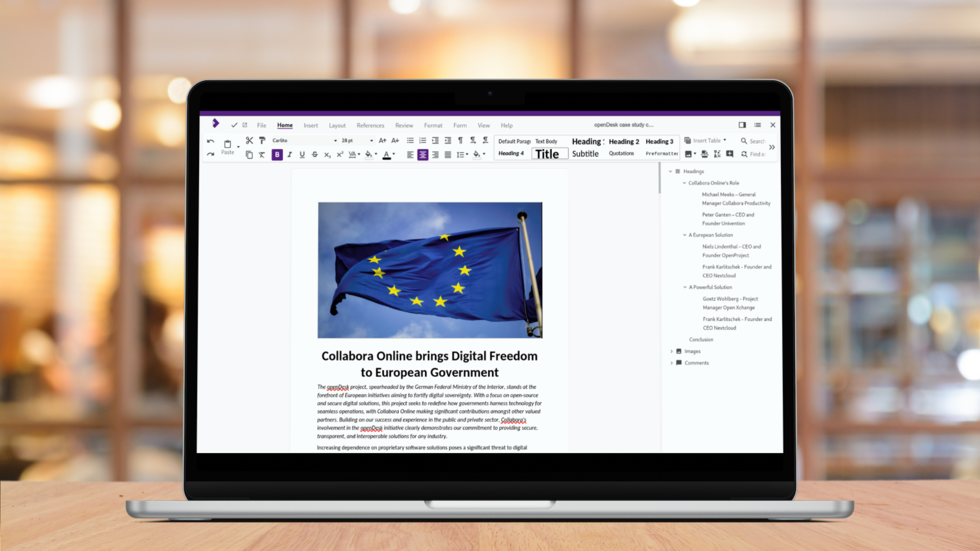Open the Insert Image tool
The height and width of the screenshot is (551, 980).
tap(688, 154)
